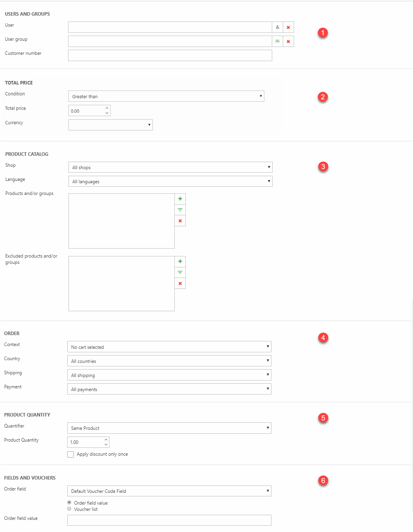Viewport: 413px width, 532px height.
Task: Choose the Voucher list radio option
Action: point(69,509)
